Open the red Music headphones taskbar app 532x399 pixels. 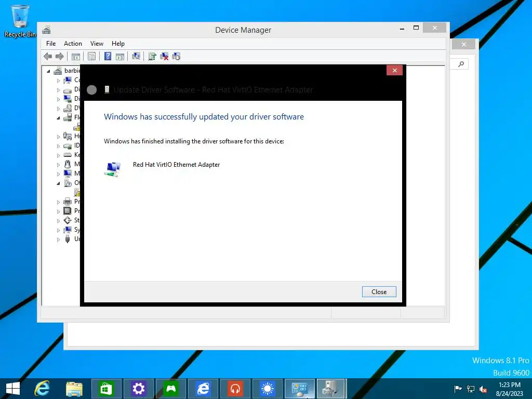point(235,389)
